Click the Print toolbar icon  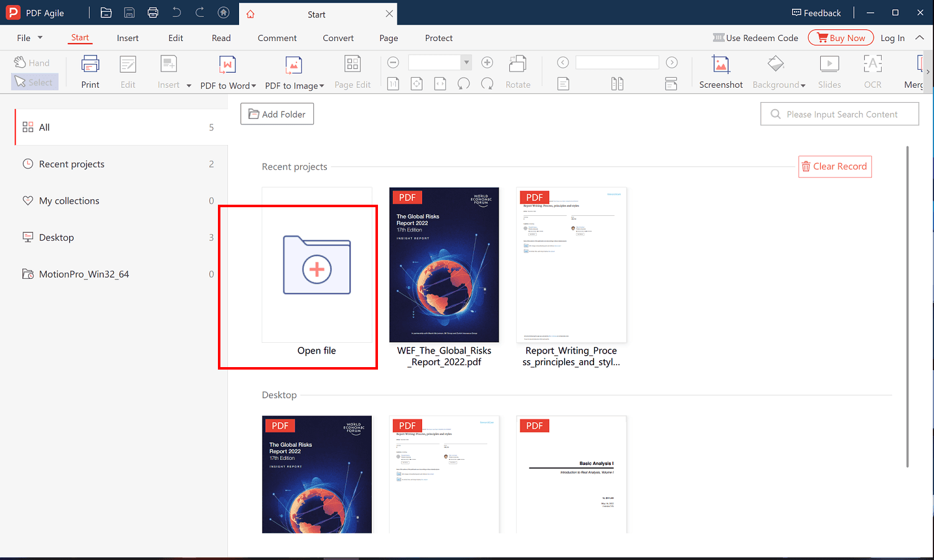(90, 64)
